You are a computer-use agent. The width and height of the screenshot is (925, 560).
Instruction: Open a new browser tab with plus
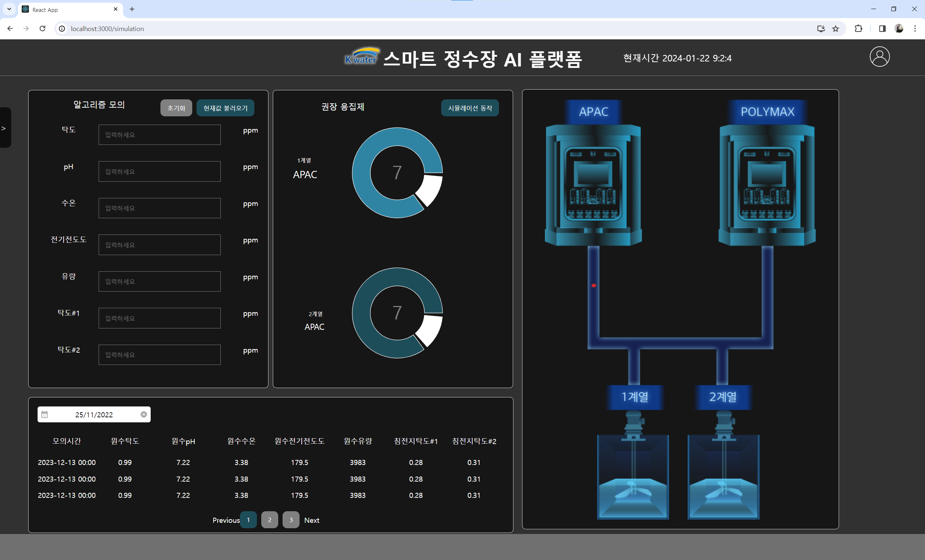[132, 9]
